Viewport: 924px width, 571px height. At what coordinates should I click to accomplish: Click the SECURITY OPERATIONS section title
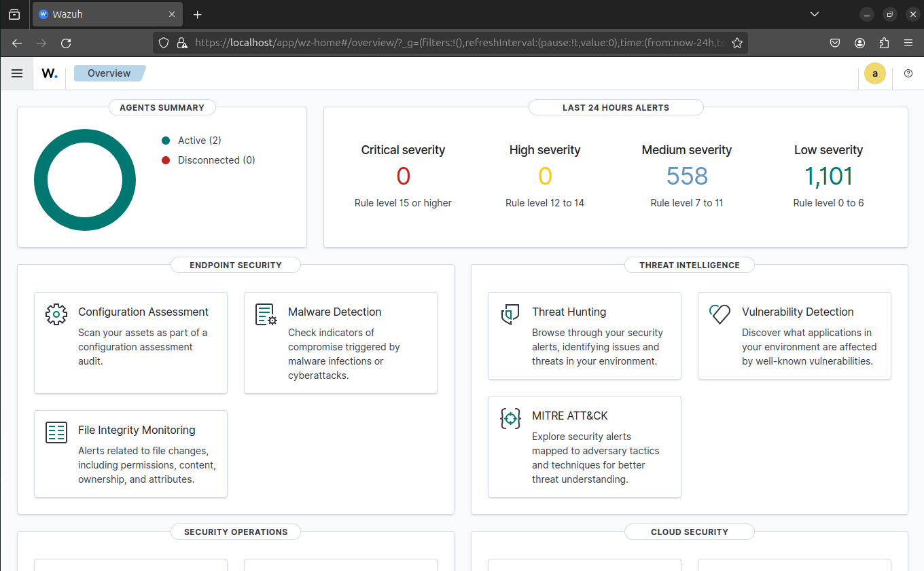pos(236,532)
